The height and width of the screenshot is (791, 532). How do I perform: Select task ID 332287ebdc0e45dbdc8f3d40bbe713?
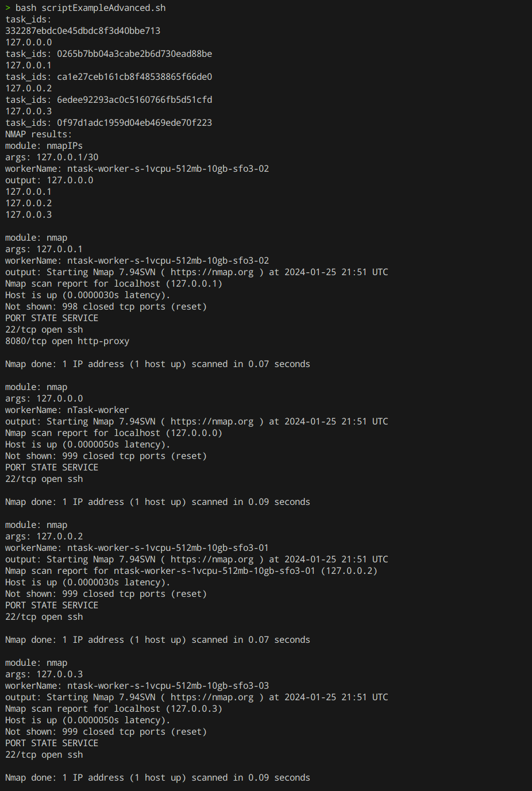[x=83, y=31]
